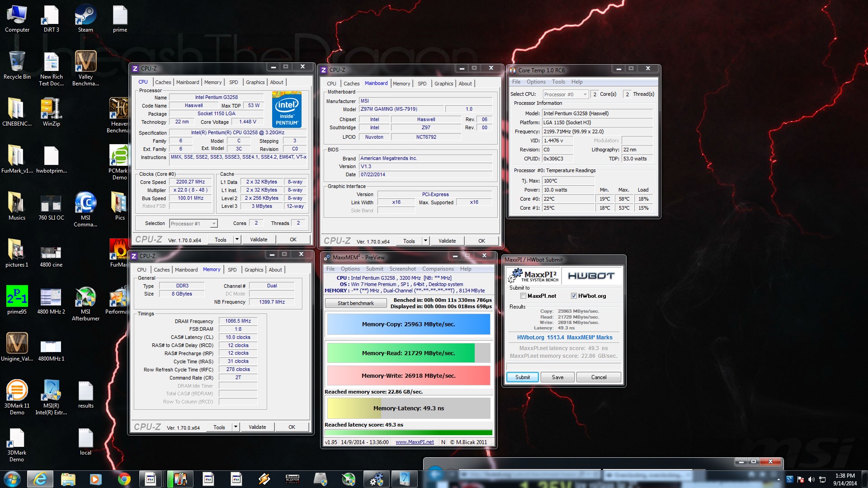Click Submit in HWbot Submit dialog
This screenshot has height=488, width=868.
pyautogui.click(x=523, y=377)
